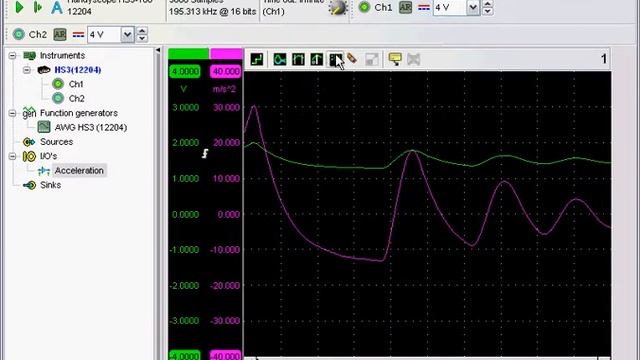
Task: Collapse the object tree panel with the arrow
Action: point(158,50)
